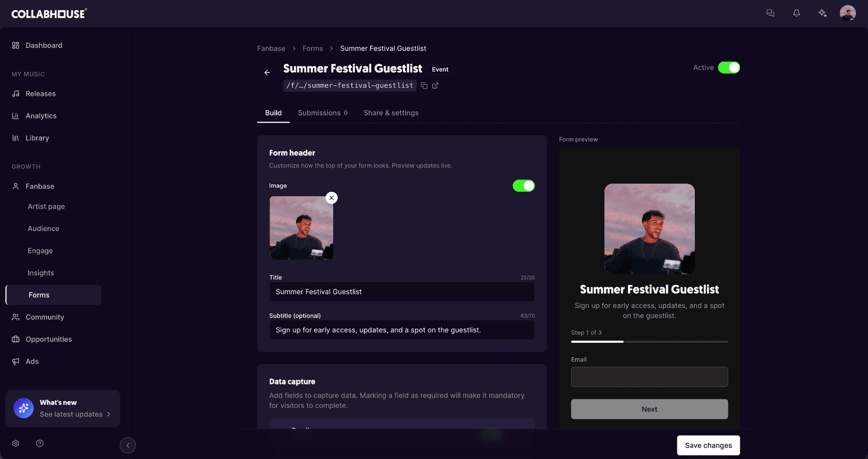Open the Share & settings tab
868x459 pixels.
coord(391,113)
